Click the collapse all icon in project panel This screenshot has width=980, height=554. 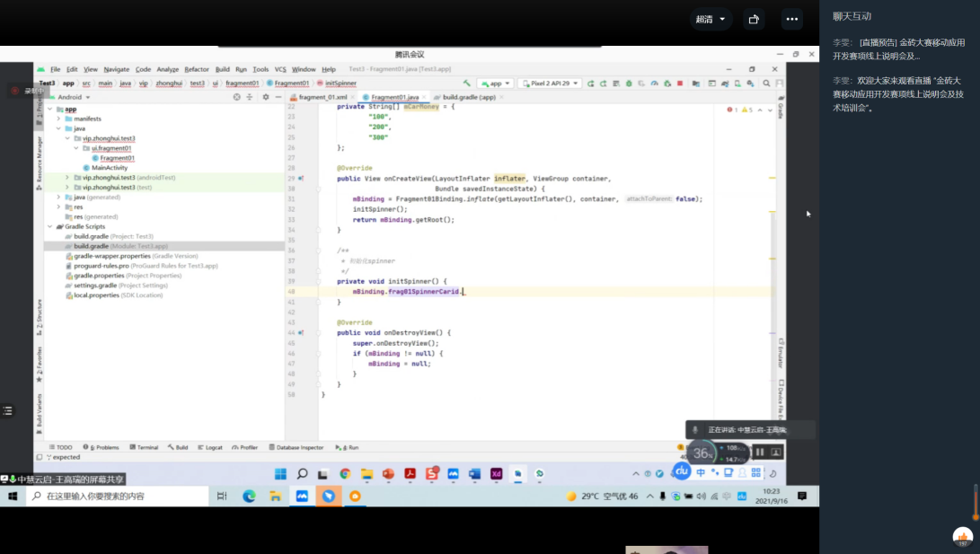pos(250,98)
